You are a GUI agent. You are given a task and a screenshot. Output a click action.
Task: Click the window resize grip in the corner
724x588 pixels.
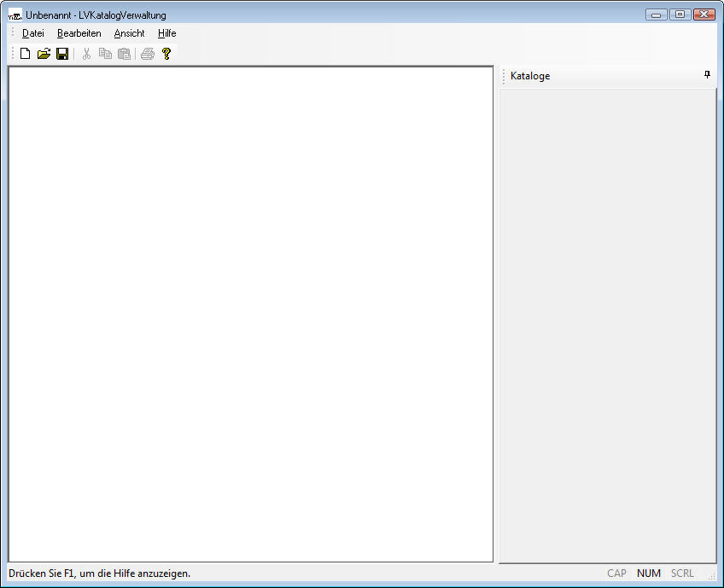tap(711, 575)
